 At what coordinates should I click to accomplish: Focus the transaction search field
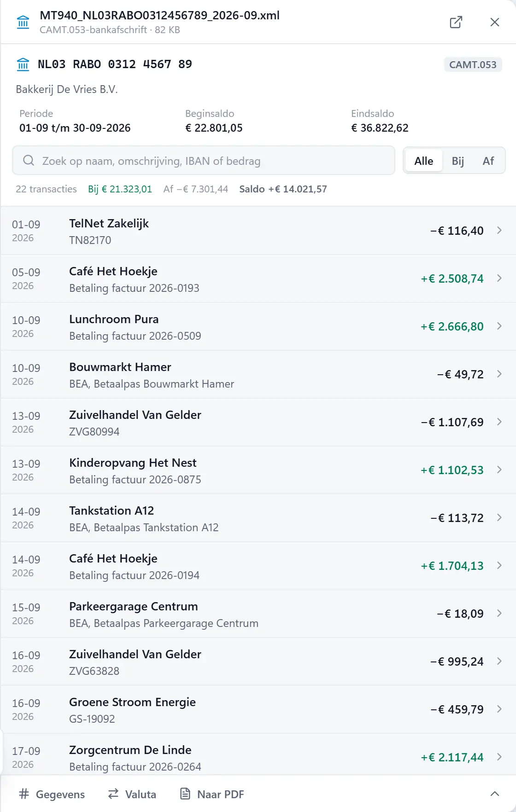tap(204, 161)
